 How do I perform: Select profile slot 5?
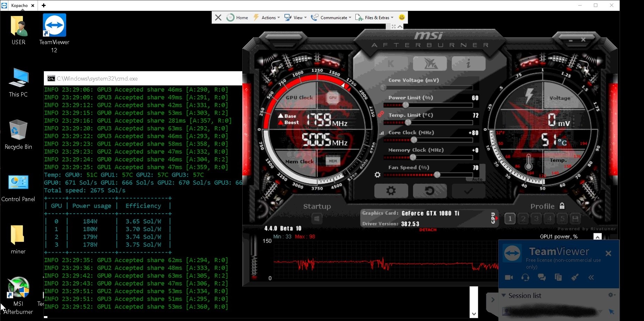(563, 219)
